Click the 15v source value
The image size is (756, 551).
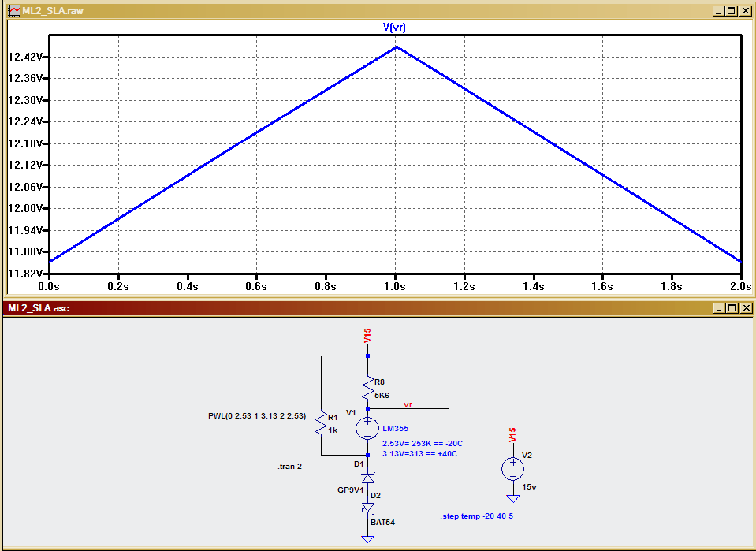tap(530, 487)
